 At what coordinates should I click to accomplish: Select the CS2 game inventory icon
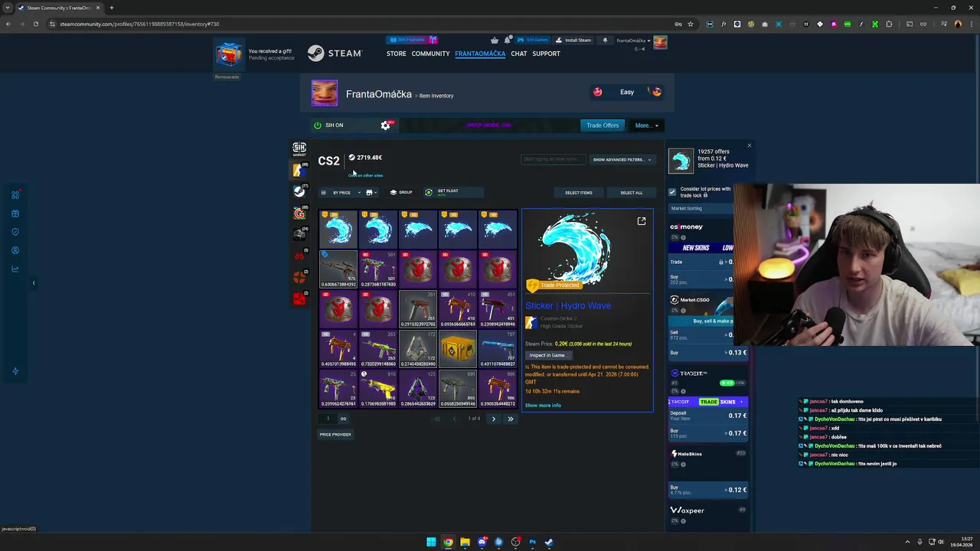(299, 170)
